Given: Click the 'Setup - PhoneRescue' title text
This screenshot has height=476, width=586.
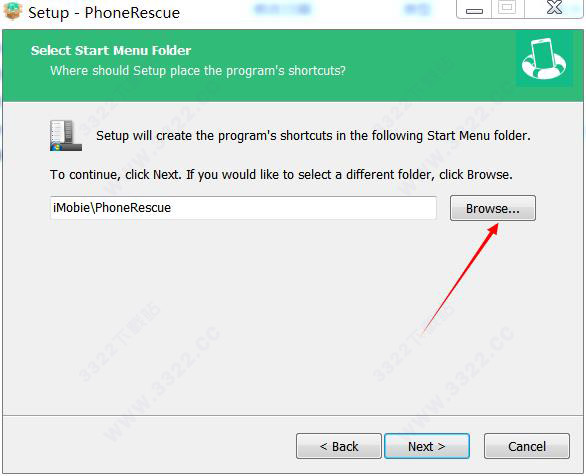Looking at the screenshot, I should 104,13.
